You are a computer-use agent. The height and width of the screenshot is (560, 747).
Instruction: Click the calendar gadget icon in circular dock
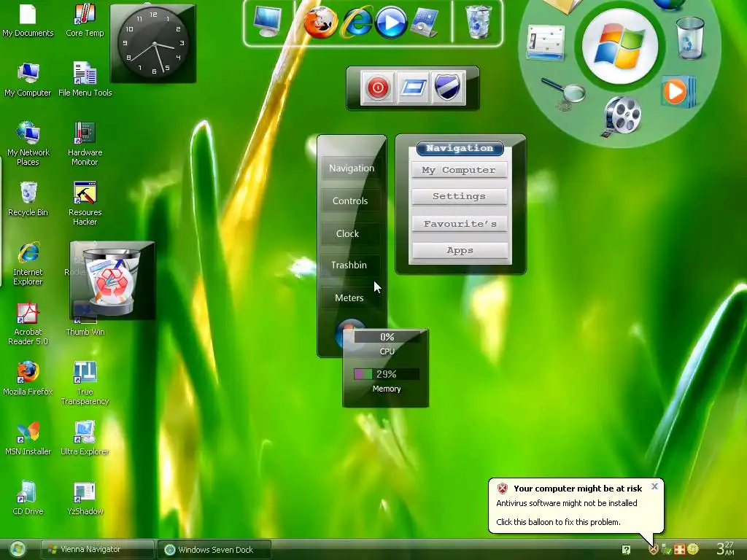tap(546, 43)
